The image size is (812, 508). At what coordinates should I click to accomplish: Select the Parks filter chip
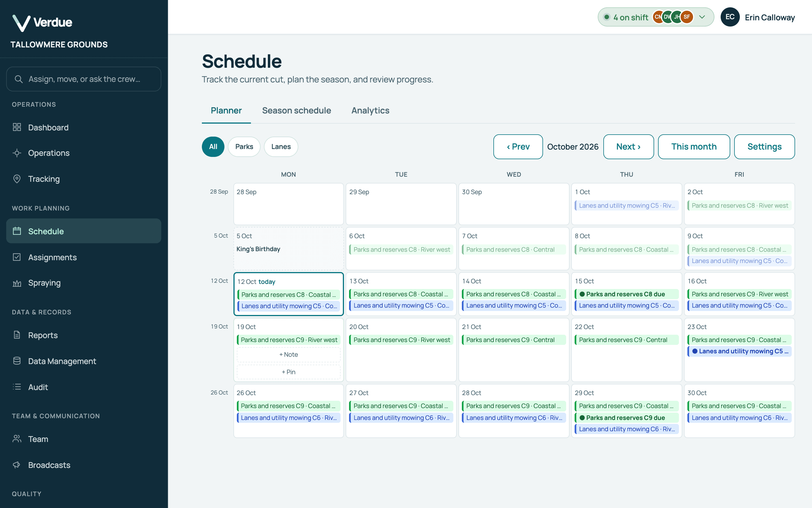pos(244,146)
